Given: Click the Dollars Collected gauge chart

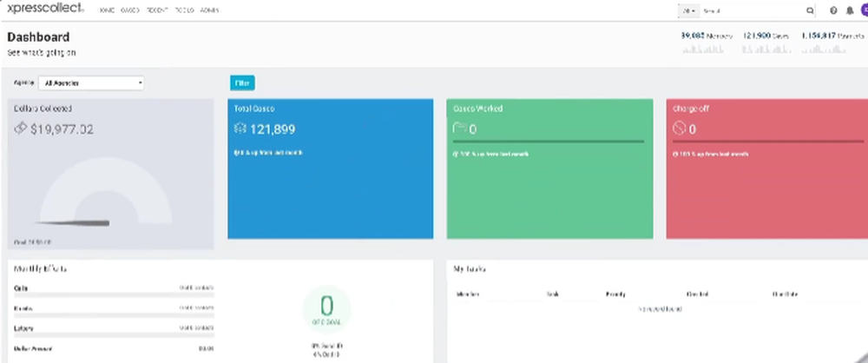Looking at the screenshot, I should click(x=105, y=193).
